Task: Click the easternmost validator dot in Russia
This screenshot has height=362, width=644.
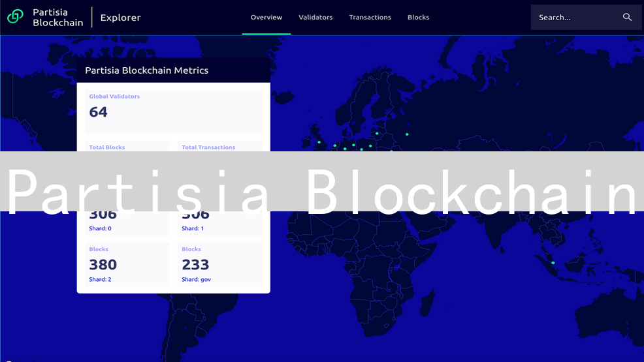Action: [x=407, y=134]
